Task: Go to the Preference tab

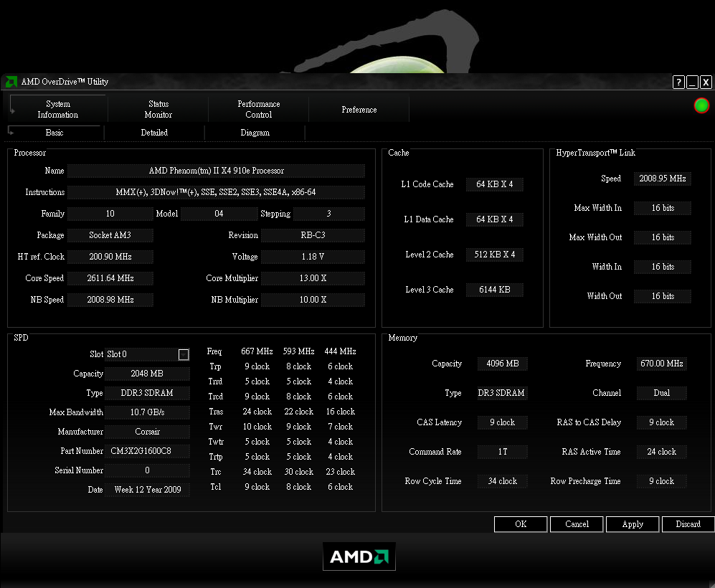Action: point(359,110)
